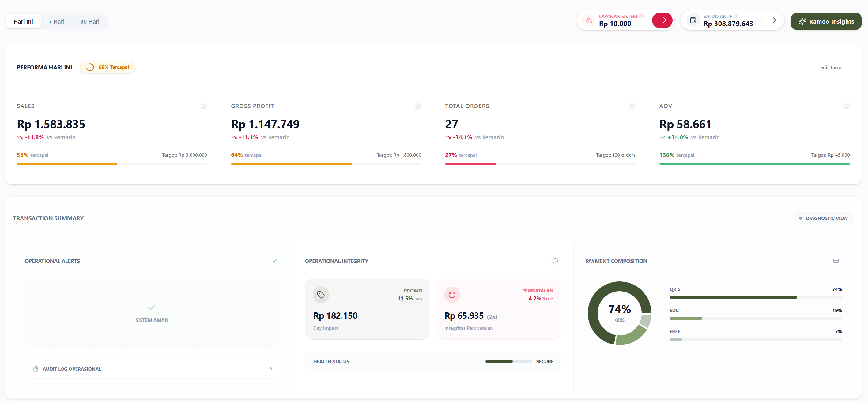This screenshot has height=402, width=868.
Task: Expand the Audit Log Operasional row
Action: 153,369
